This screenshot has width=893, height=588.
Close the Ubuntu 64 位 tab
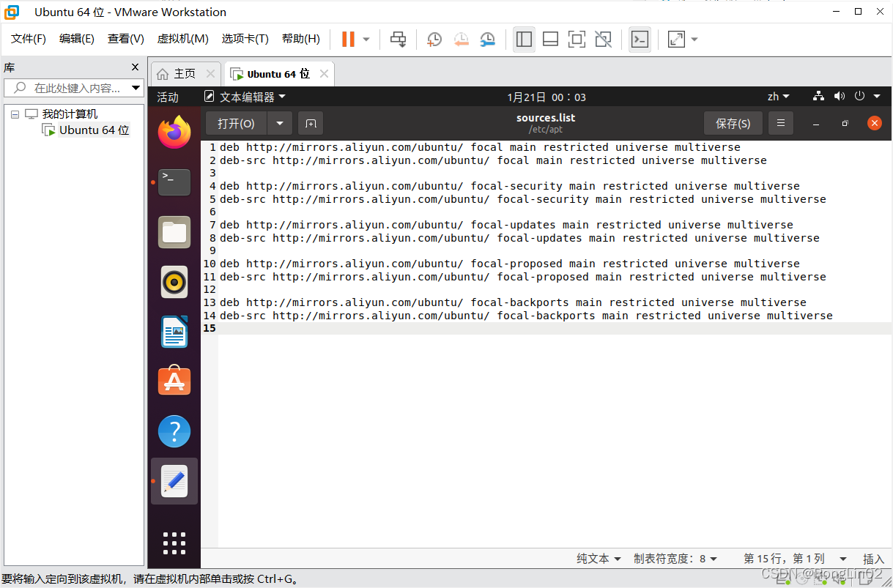pyautogui.click(x=324, y=74)
